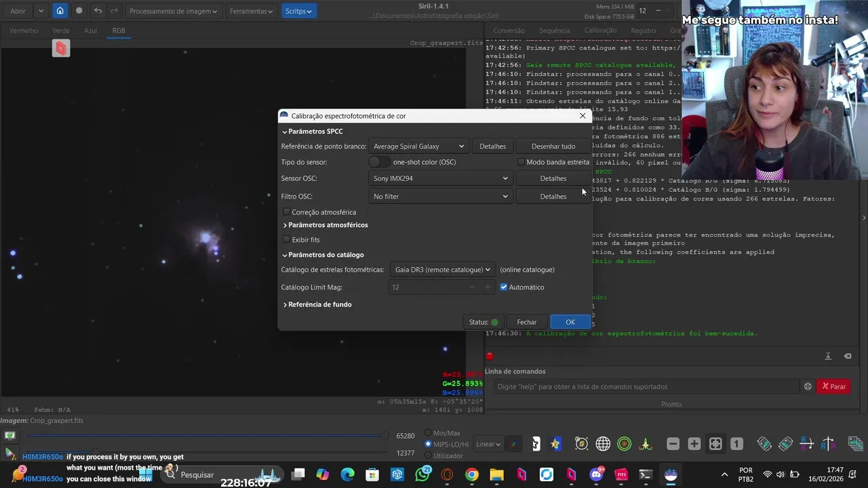Viewport: 868px width, 488px height.
Task: Click the undo arrow icon
Action: click(98, 11)
